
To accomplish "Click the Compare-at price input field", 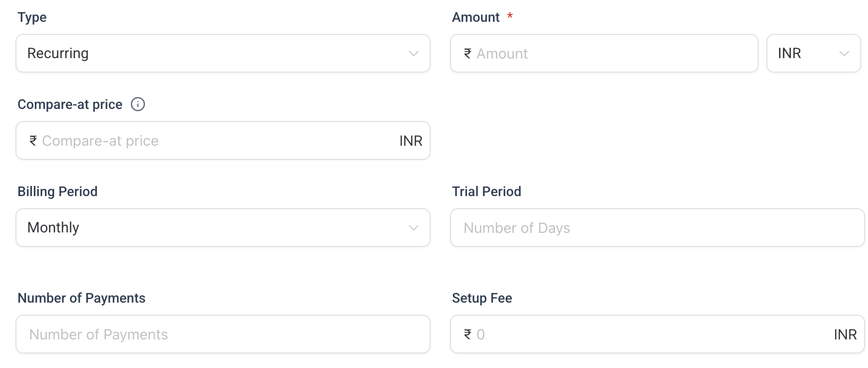I will (x=194, y=140).
